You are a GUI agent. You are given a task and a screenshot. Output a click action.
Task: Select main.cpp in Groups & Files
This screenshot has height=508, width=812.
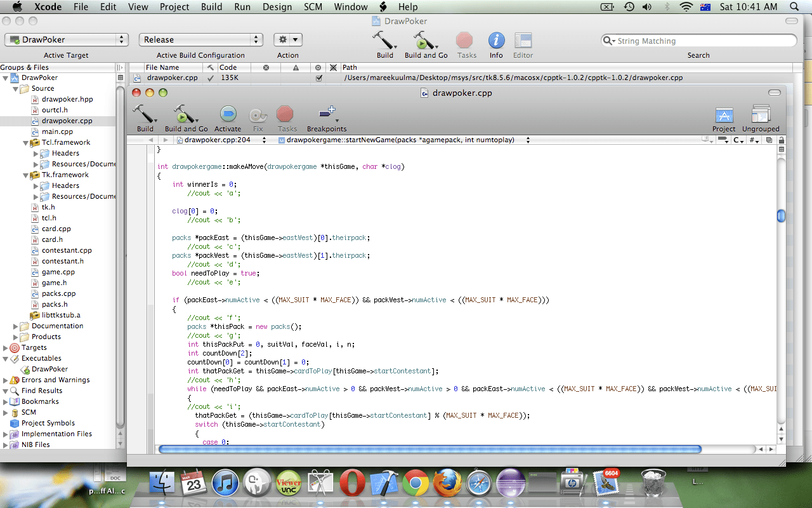(57, 132)
